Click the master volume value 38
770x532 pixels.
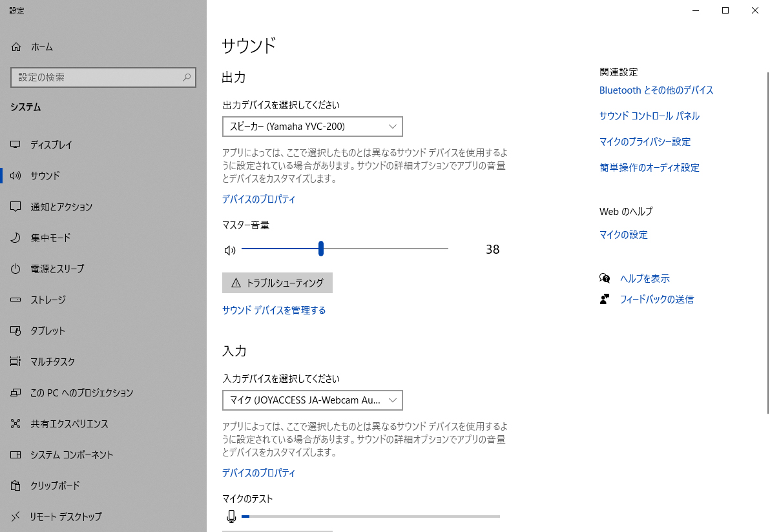[x=492, y=249]
